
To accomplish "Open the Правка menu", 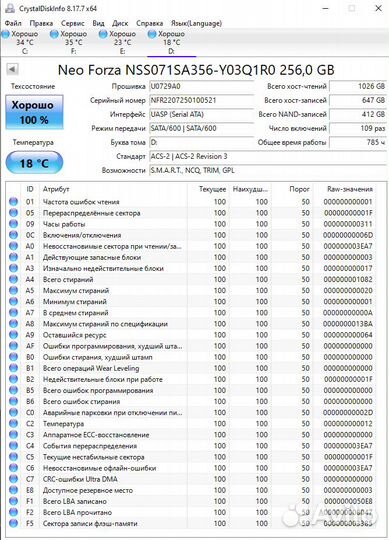I will (41, 23).
